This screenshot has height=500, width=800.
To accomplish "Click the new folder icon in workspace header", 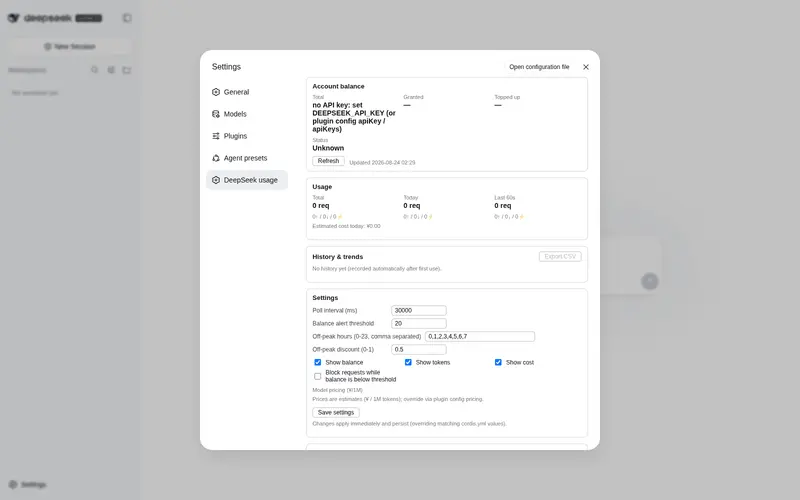I will (127, 70).
